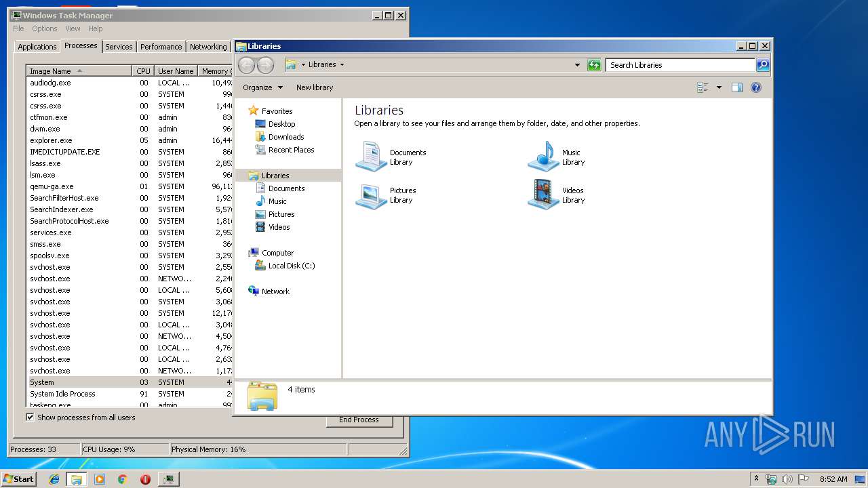This screenshot has width=868, height=488.
Task: Launch Internet Explorer from taskbar
Action: [54, 479]
